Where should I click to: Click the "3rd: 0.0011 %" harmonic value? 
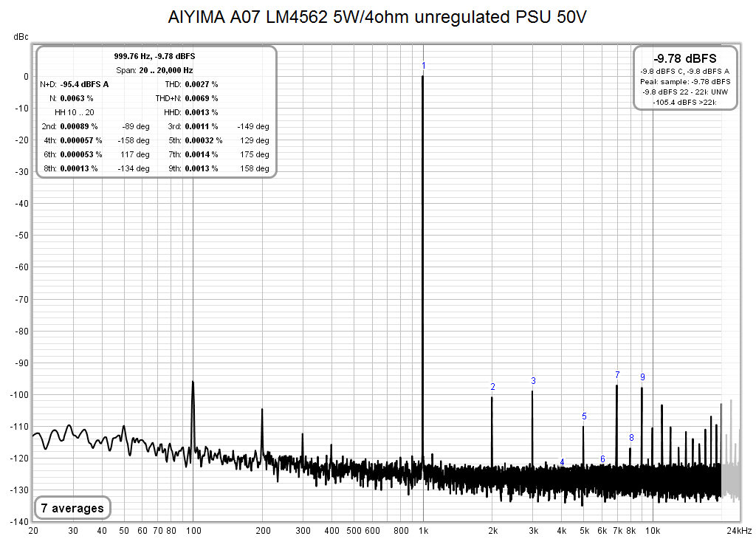[x=193, y=126]
